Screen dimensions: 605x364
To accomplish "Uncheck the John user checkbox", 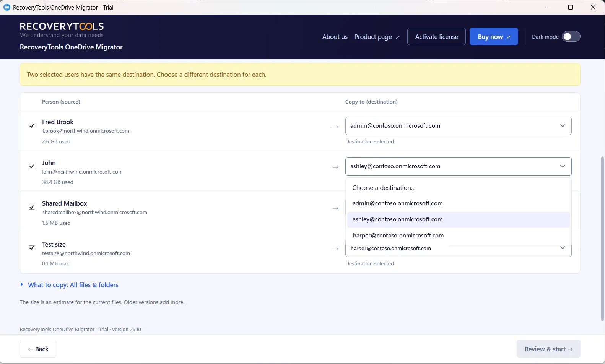I will pos(32,166).
